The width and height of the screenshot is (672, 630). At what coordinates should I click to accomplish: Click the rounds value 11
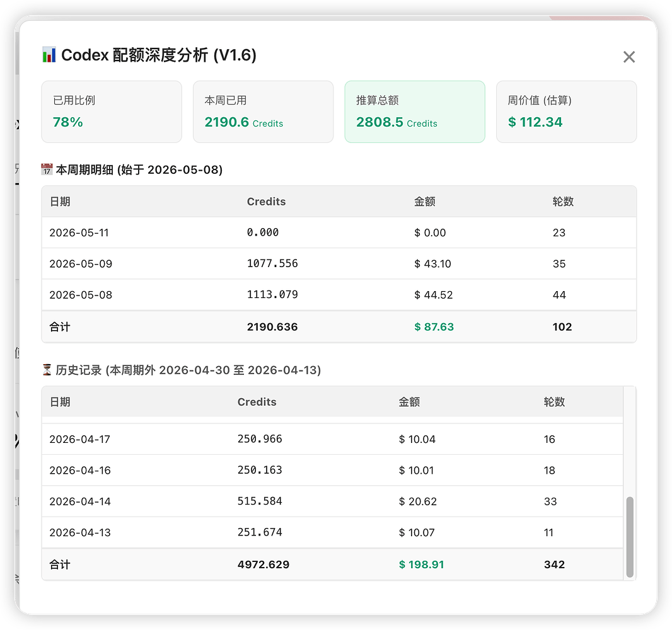(x=548, y=533)
